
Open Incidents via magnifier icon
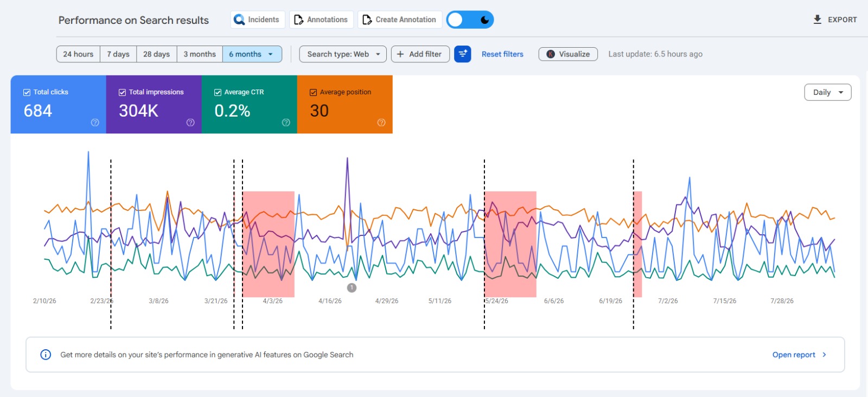[x=239, y=20]
